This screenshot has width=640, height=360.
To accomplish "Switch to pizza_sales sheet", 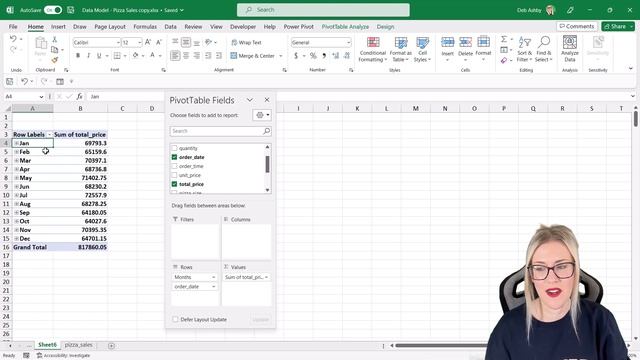I will point(78,345).
